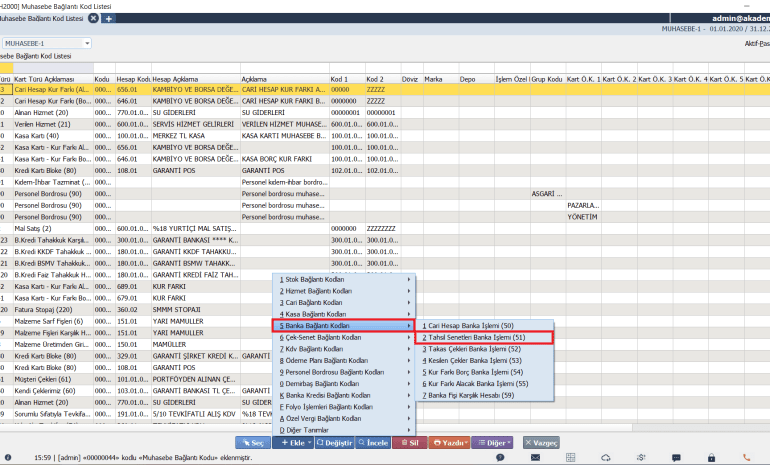Close the Muhasebe Bağlantı Kod Listesi tab

point(93,18)
